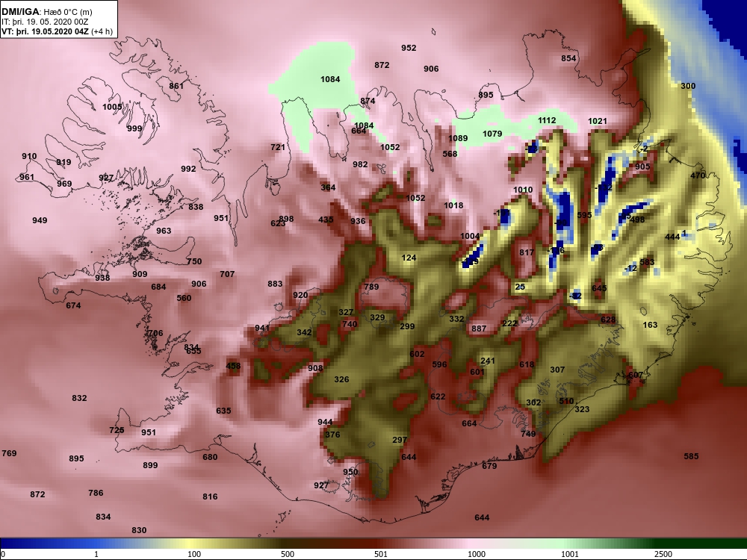Click the map value '470' on the east coast

point(698,175)
